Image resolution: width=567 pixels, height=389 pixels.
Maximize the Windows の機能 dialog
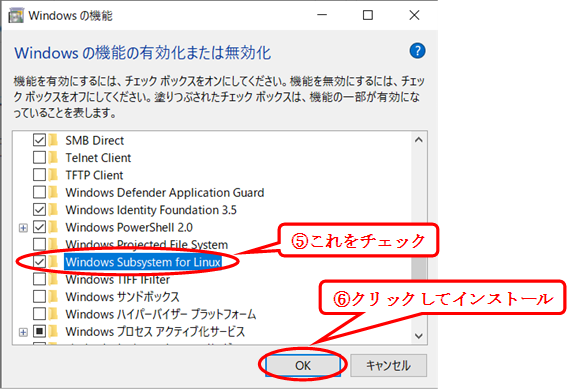(x=368, y=15)
